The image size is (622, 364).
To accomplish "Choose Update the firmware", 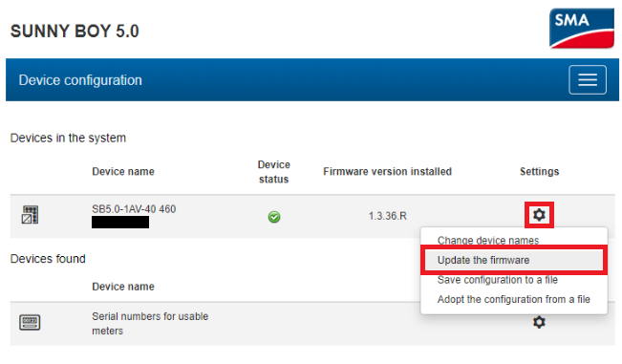I will [514, 260].
